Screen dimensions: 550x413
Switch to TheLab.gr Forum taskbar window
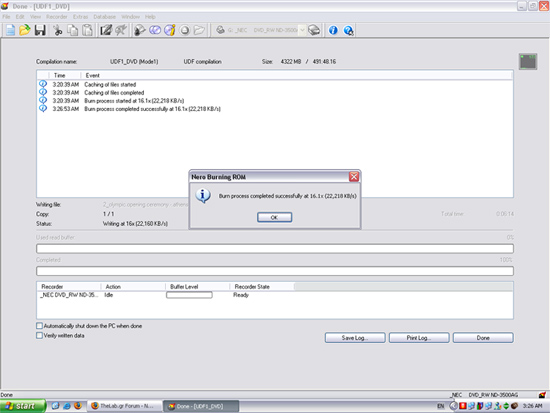(x=124, y=406)
